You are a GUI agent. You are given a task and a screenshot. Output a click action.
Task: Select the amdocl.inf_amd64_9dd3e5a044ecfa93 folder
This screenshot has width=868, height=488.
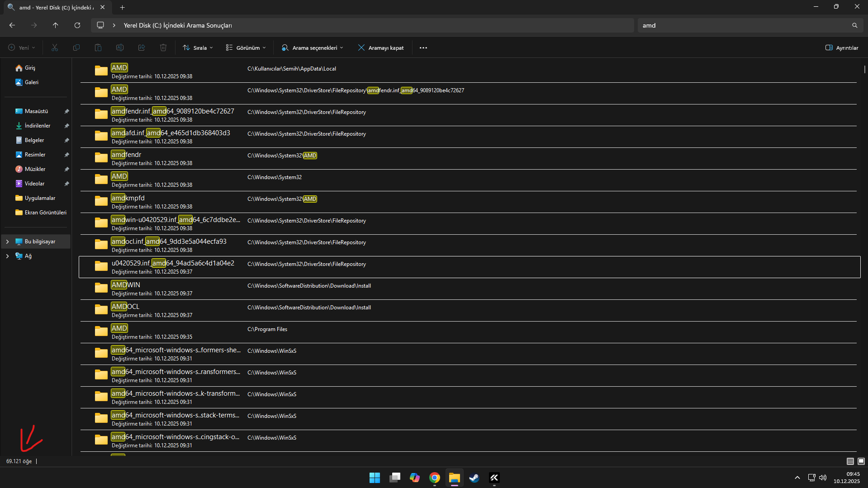470,246
